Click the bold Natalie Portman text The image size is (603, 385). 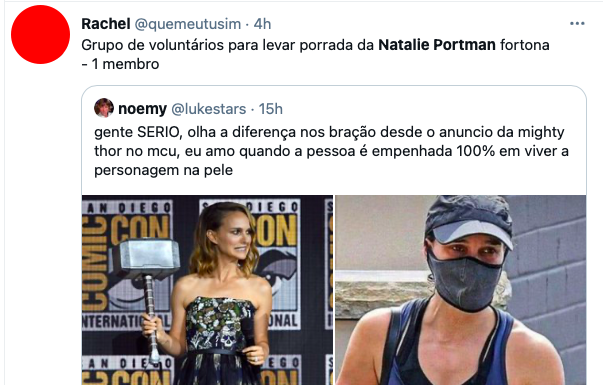437,45
